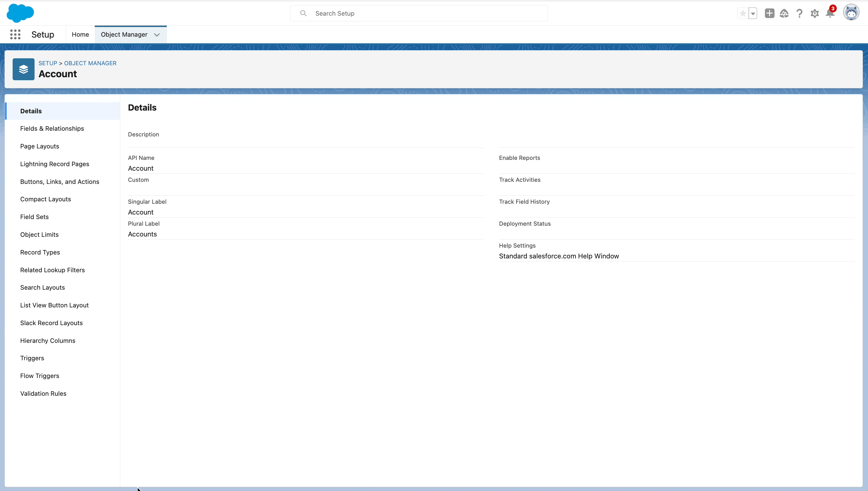868x491 pixels.
Task: Click the add new item plus icon
Action: [x=769, y=13]
